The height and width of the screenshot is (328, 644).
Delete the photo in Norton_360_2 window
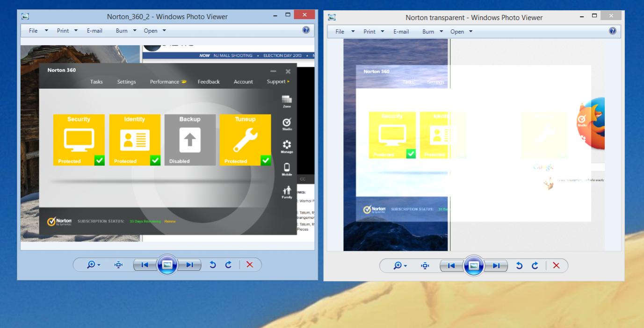tap(249, 264)
